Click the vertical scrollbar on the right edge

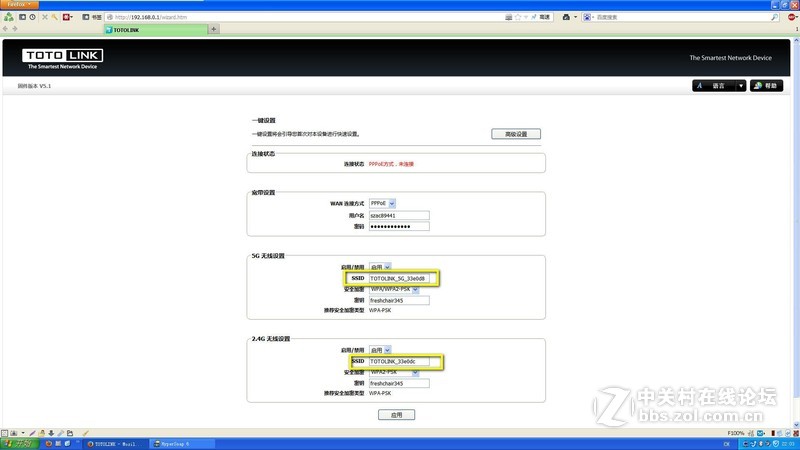[x=797, y=232]
